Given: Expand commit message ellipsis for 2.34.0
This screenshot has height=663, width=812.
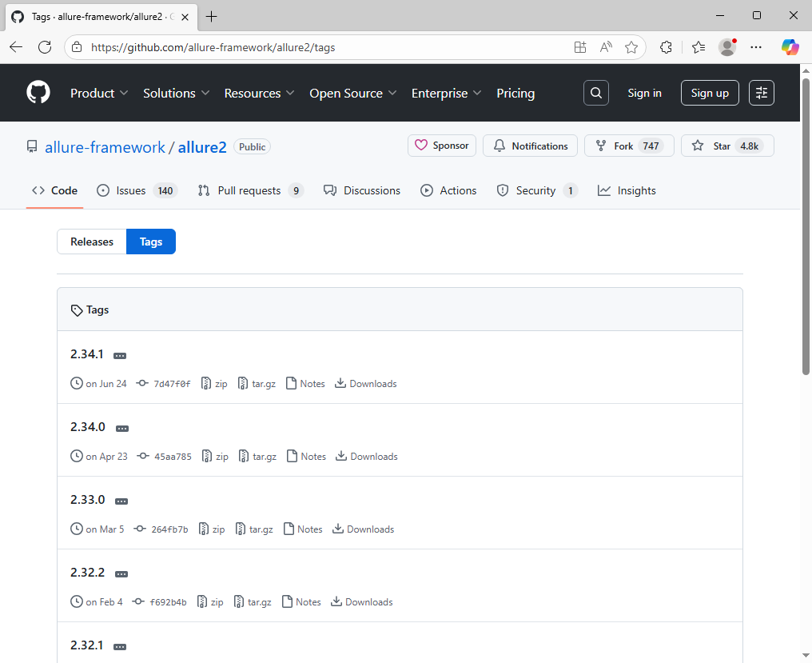Looking at the screenshot, I should (x=122, y=428).
